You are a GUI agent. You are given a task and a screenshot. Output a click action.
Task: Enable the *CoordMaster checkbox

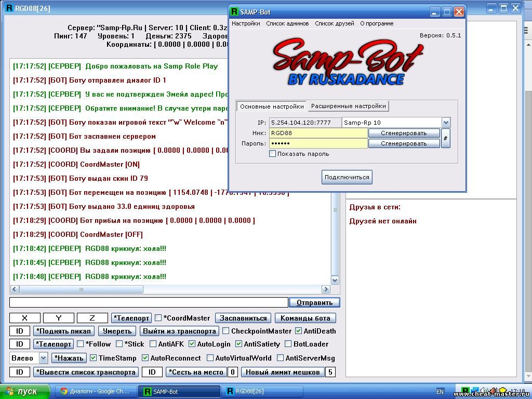[x=158, y=318]
